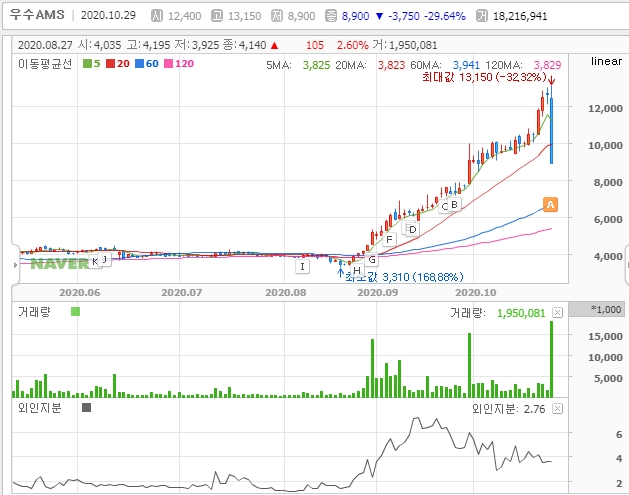The image size is (629, 495).
Task: Click the 이동평균선 label
Action: coord(45,63)
